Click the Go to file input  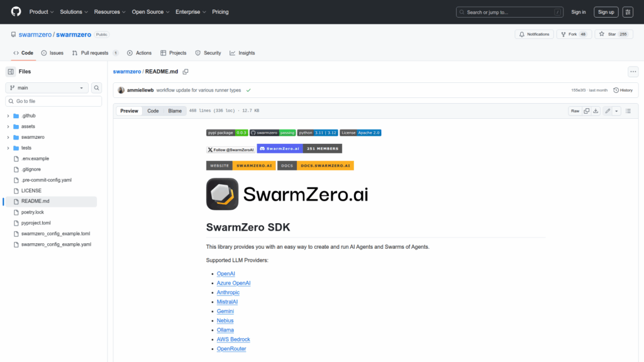[53, 101]
